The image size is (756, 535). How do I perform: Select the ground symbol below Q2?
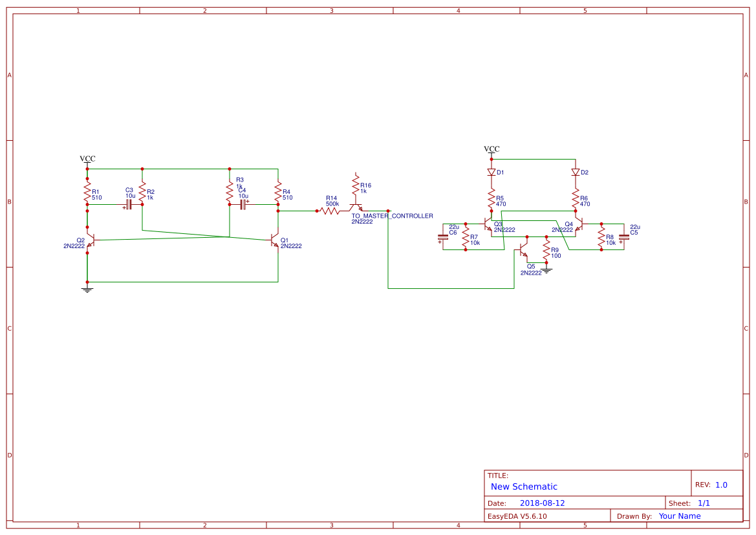click(87, 288)
